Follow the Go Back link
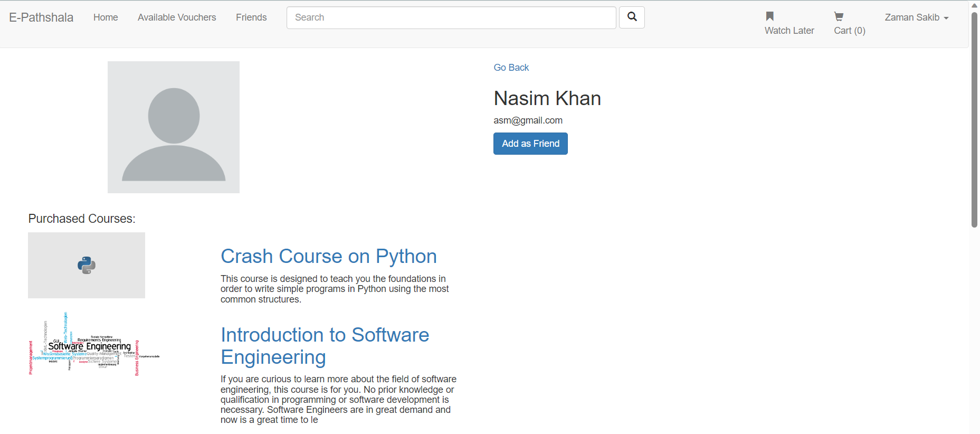The height and width of the screenshot is (434, 980). [x=511, y=68]
